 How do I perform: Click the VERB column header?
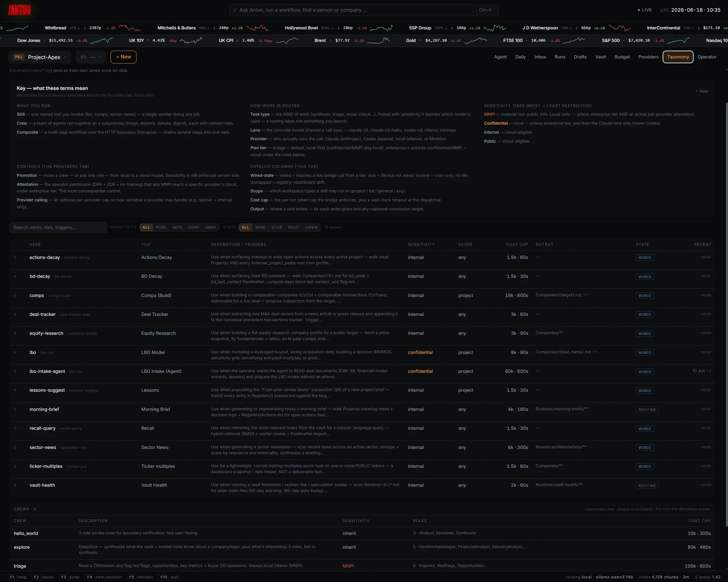tap(35, 244)
